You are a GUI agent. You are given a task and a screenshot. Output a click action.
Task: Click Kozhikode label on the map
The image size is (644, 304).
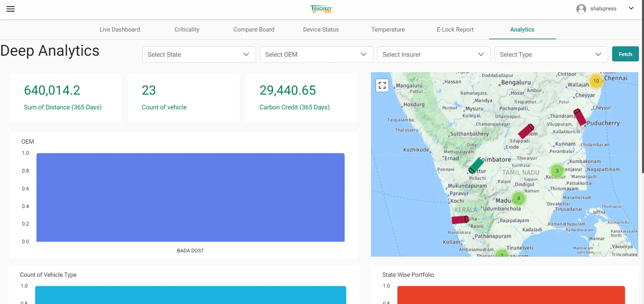(x=416, y=150)
